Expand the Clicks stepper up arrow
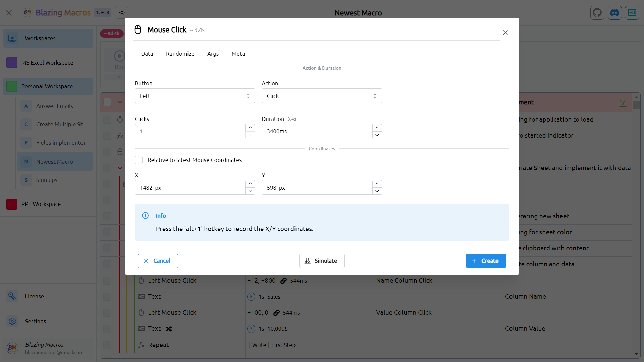The width and height of the screenshot is (644, 362). 250,128
